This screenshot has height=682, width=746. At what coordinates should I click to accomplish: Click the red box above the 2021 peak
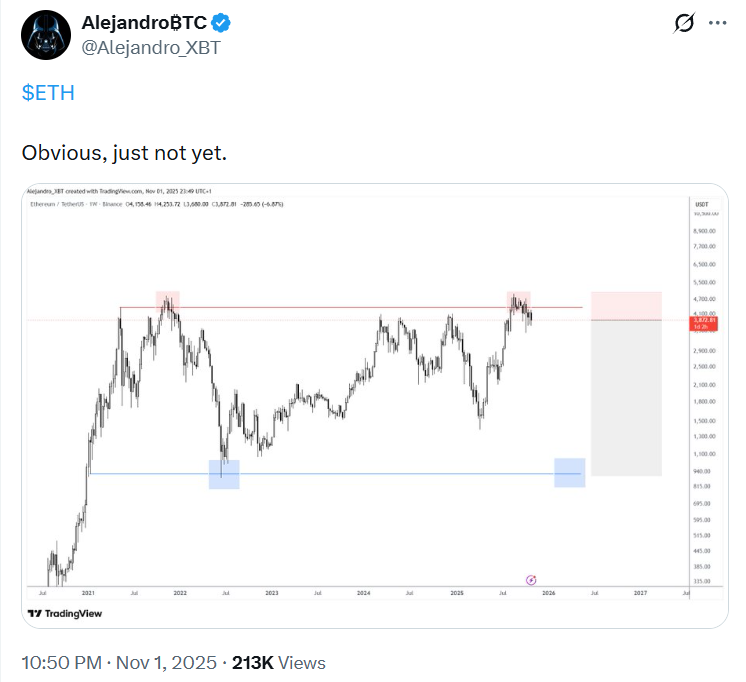tap(167, 299)
